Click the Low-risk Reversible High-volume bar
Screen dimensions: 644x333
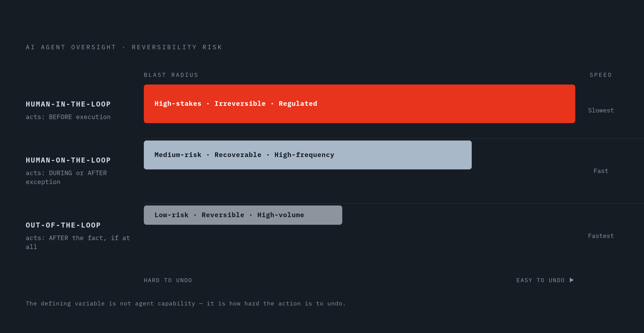[x=243, y=215]
